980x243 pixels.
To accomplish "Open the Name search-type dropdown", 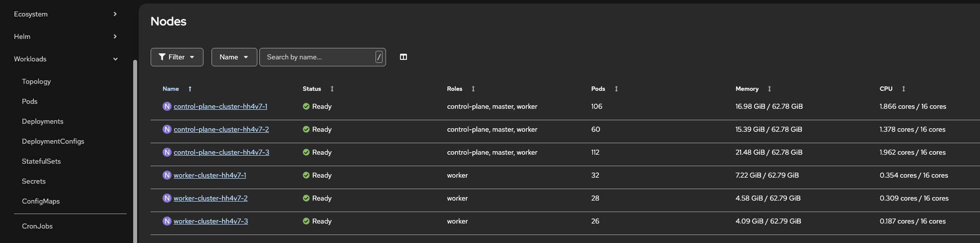I will click(234, 57).
